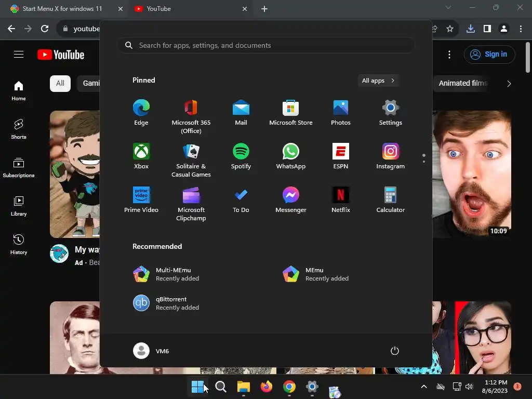Select the All filter chip
This screenshot has height=399, width=532.
(60, 84)
